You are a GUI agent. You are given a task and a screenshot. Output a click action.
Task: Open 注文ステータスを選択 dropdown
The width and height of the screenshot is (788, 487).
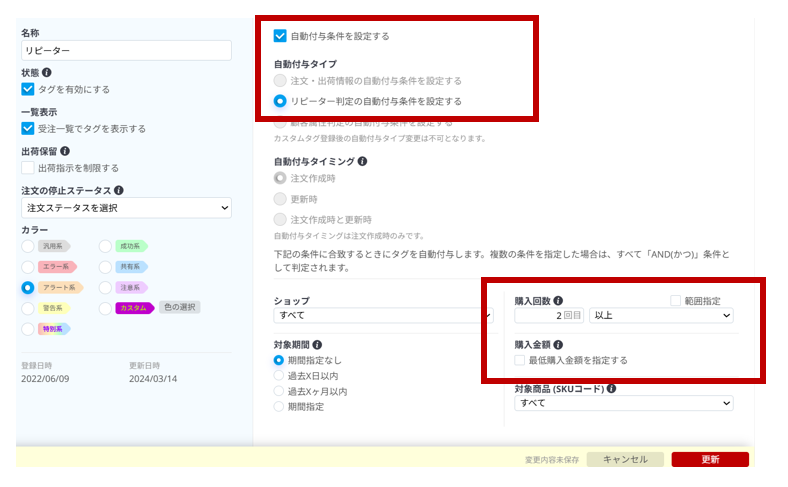point(126,208)
